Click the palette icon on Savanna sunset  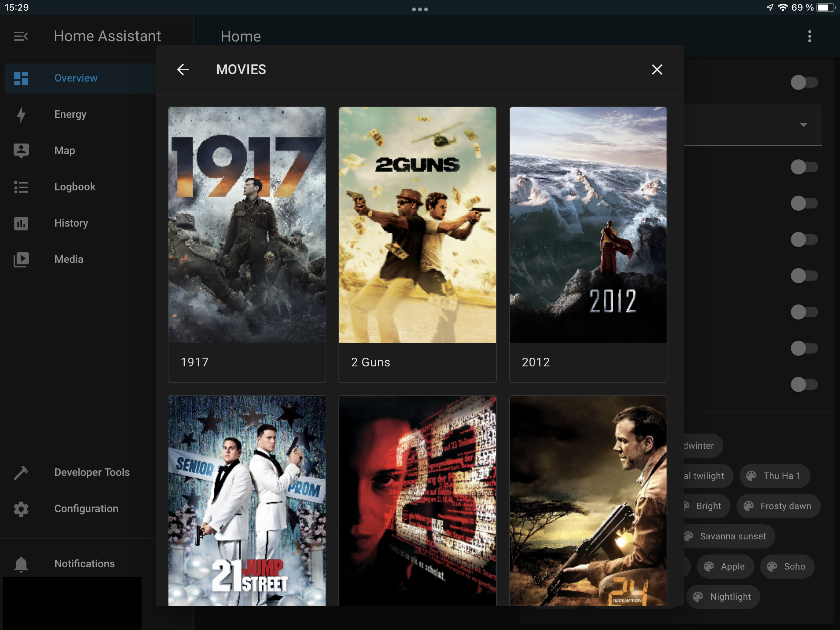[688, 537]
